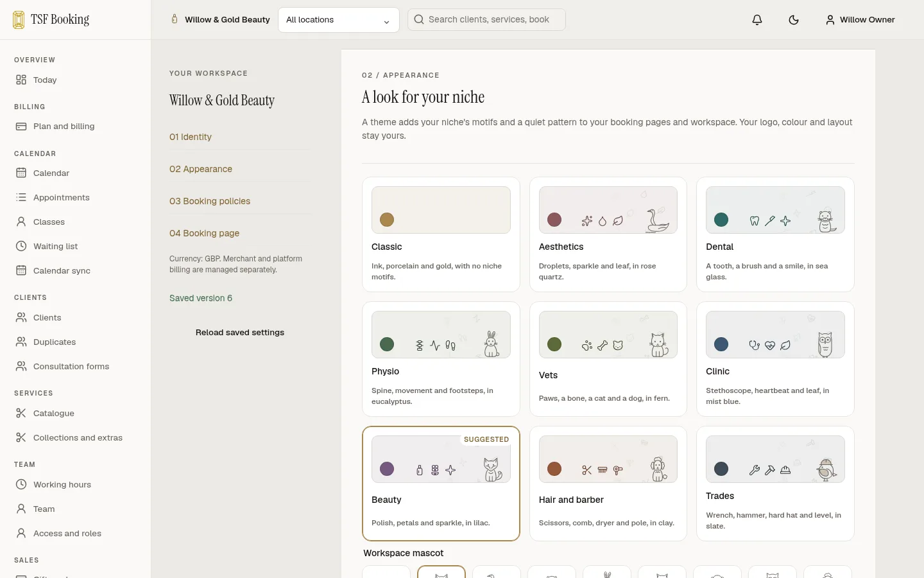The width and height of the screenshot is (924, 578).
Task: Click Reload saved settings button
Action: (240, 332)
